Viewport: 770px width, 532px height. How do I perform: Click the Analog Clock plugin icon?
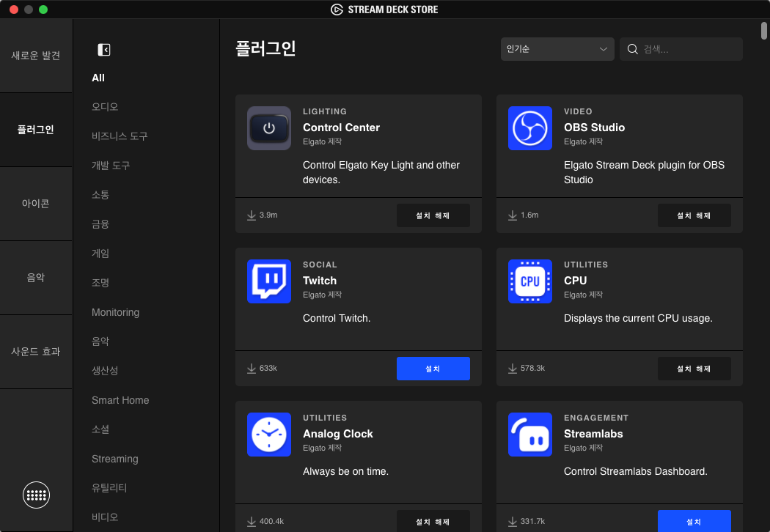269,435
